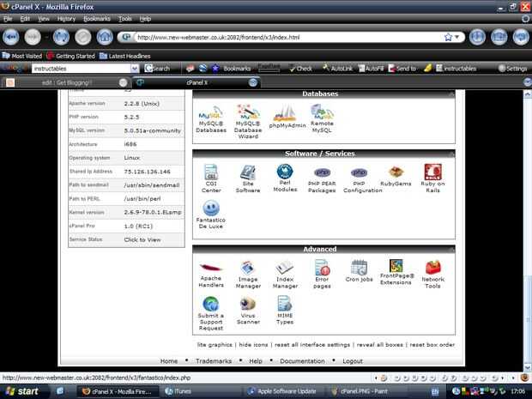Open Cron jobs
The height and width of the screenshot is (399, 532).
[x=359, y=271]
